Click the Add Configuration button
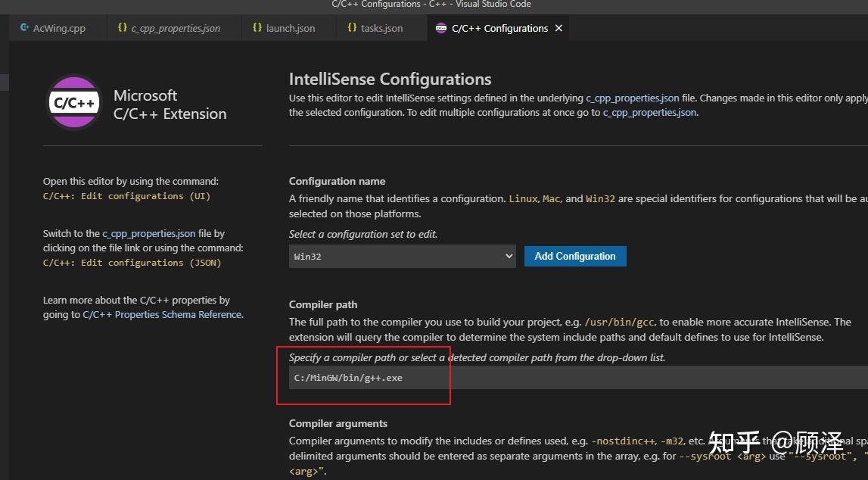The height and width of the screenshot is (480, 868). [x=575, y=256]
